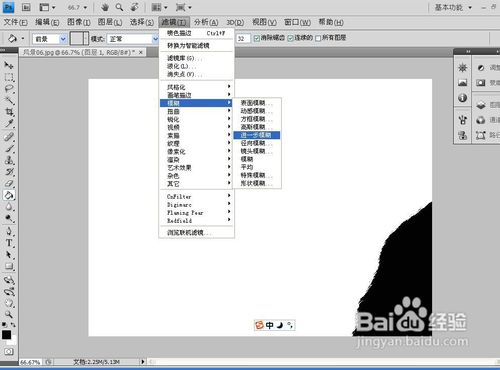
Task: Open the 编辑(E) menu
Action: pyautogui.click(x=47, y=22)
